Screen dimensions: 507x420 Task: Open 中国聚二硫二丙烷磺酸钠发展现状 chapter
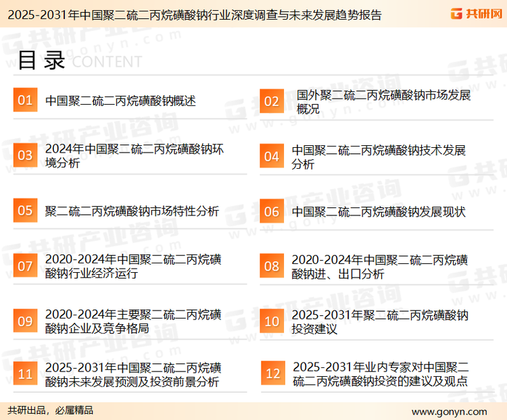379,212
